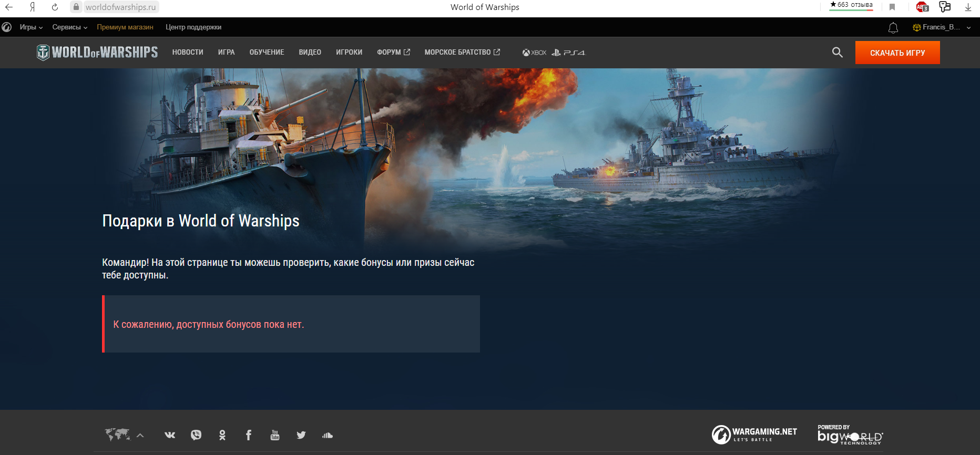Click the padlock site security icon
The height and width of the screenshot is (455, 980).
(x=76, y=7)
